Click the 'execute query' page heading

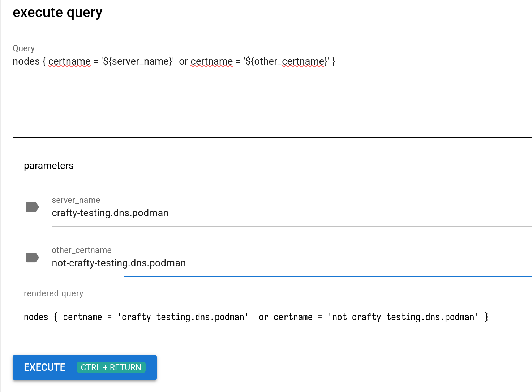[57, 12]
